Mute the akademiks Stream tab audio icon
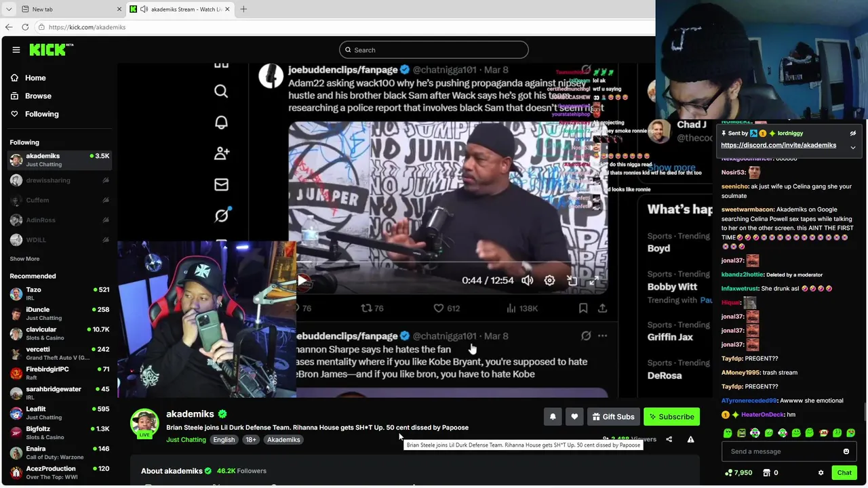 [144, 9]
